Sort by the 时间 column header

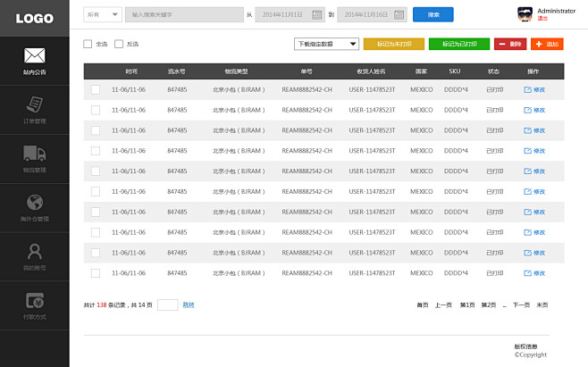pyautogui.click(x=131, y=71)
